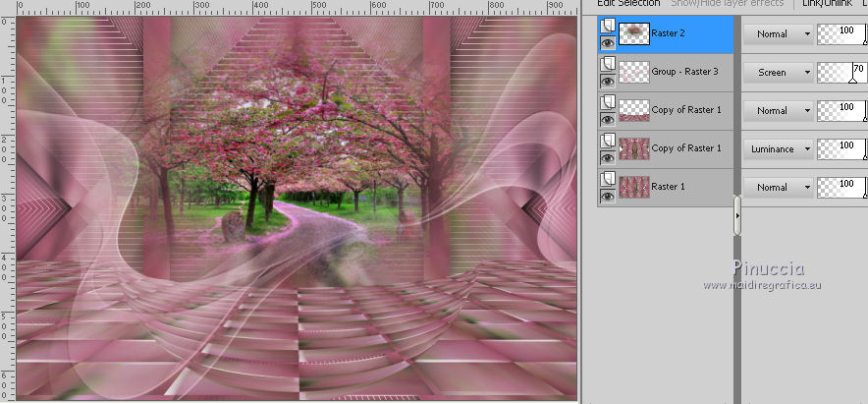Click the layer type icon for Raster 1
The width and height of the screenshot is (868, 404).
608,179
